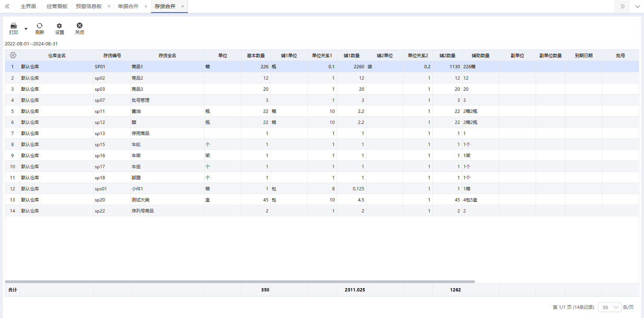Viewport: 644px width, 318px height.
Task: Click the 到期日期 column header
Action: 584,56
